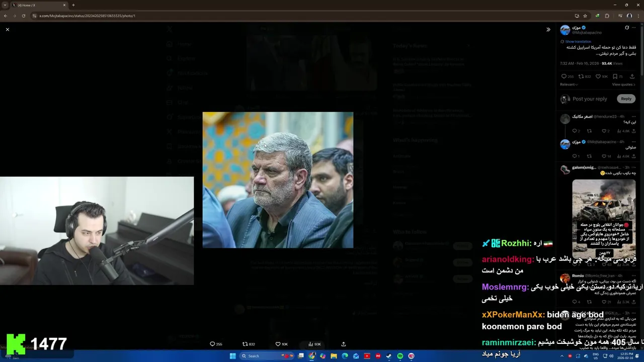Like the main post with heart icon in sidebar
This screenshot has height=362, width=644.
pyautogui.click(x=598, y=76)
